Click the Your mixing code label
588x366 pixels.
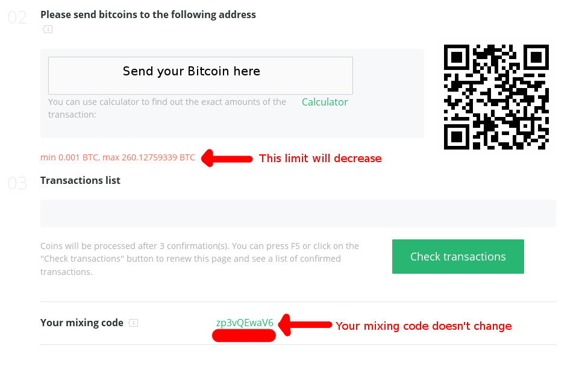tap(81, 323)
